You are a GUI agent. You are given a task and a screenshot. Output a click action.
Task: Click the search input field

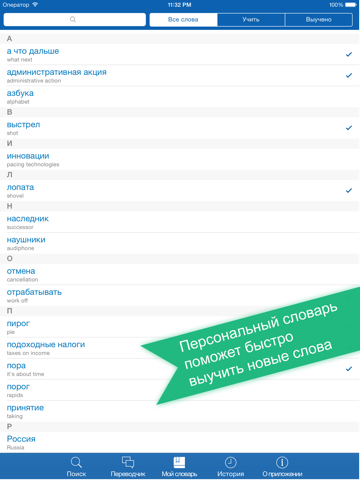75,20
